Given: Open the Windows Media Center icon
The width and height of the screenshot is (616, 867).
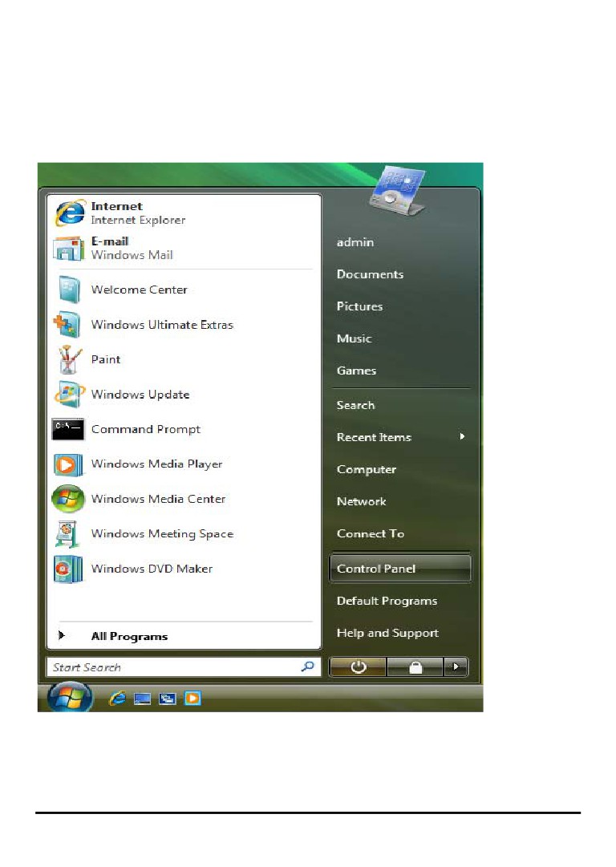Looking at the screenshot, I should tap(68, 499).
